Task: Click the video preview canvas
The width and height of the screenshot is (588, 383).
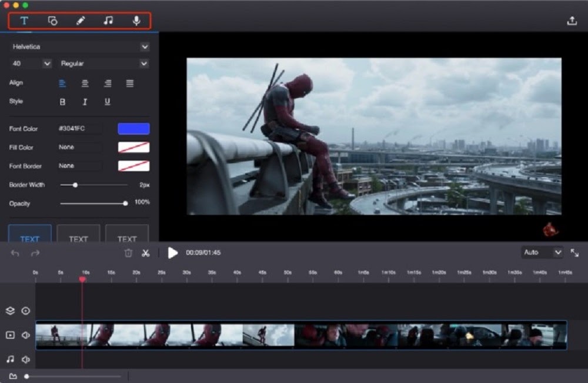Action: pyautogui.click(x=374, y=136)
